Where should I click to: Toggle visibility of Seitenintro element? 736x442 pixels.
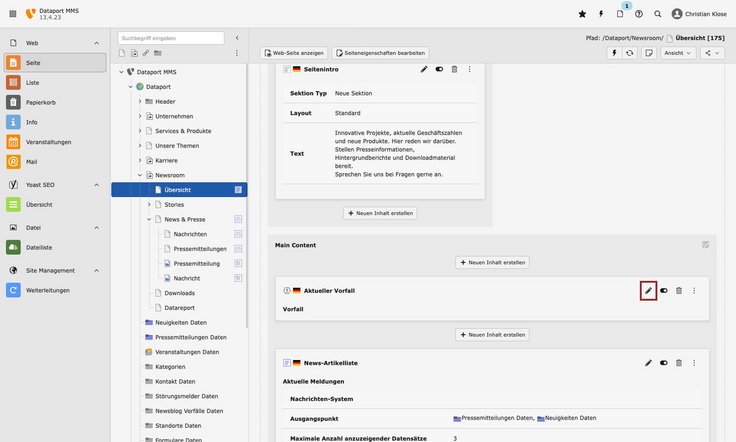439,69
